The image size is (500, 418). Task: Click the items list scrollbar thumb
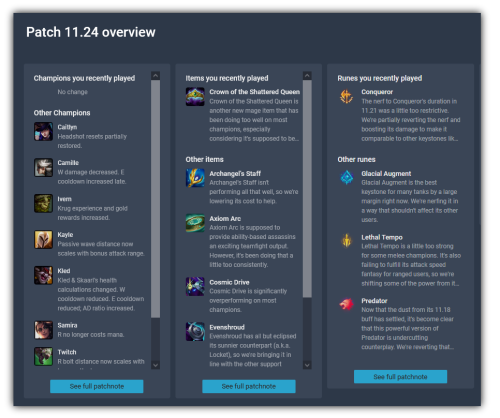pos(307,189)
